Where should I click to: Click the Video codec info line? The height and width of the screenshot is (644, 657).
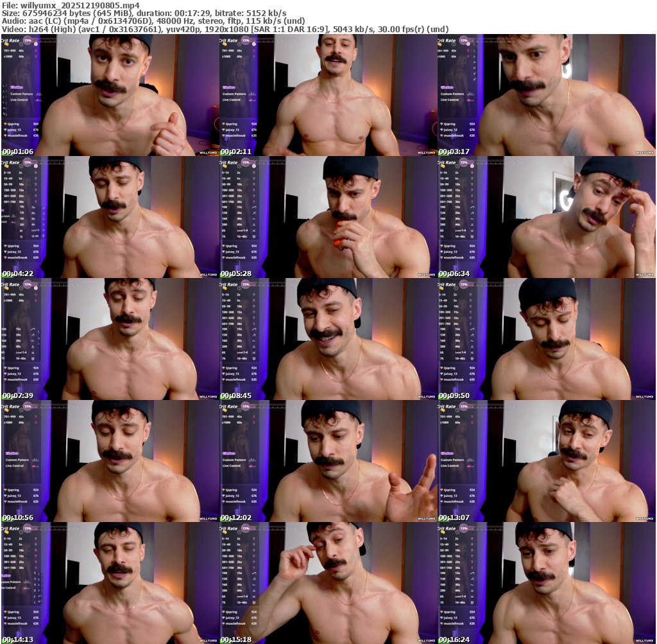225,29
